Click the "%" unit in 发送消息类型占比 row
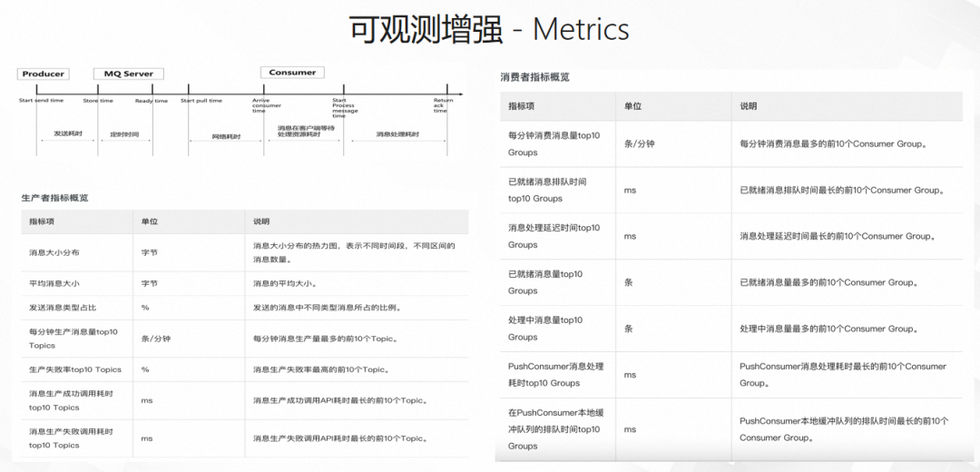This screenshot has width=980, height=472. (x=144, y=308)
